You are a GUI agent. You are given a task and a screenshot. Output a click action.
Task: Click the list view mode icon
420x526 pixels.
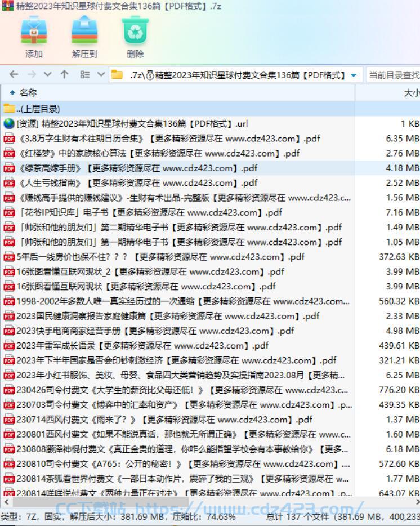pos(85,74)
